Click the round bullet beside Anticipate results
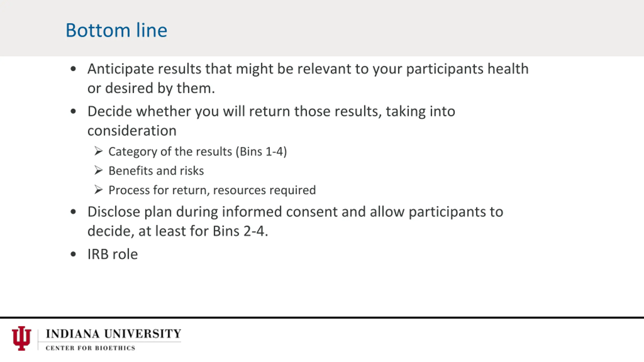This screenshot has height=362, width=644. (73, 69)
